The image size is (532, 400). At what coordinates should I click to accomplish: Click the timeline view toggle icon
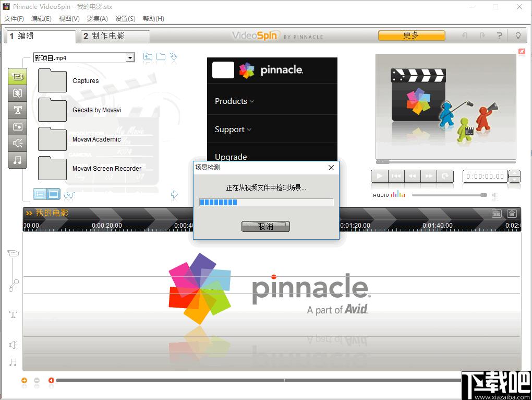pos(497,213)
